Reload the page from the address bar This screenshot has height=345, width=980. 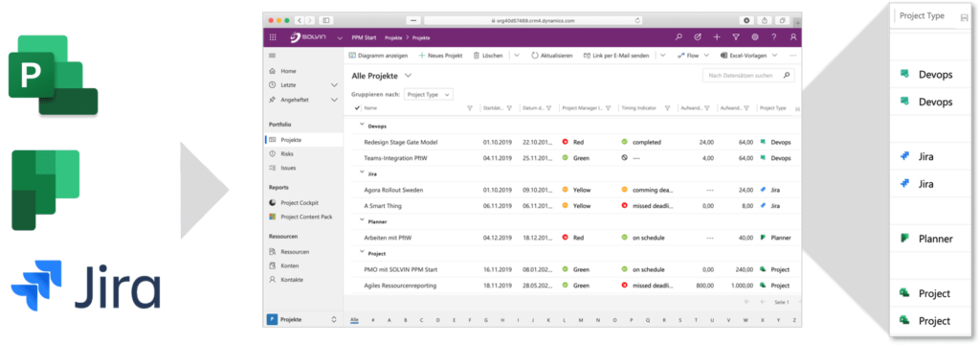point(637,21)
